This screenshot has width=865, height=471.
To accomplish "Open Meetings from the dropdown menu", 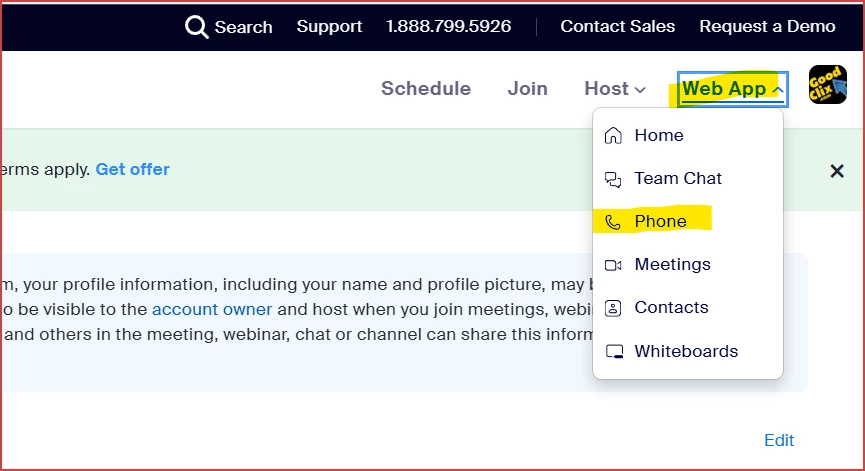I will tap(688, 265).
